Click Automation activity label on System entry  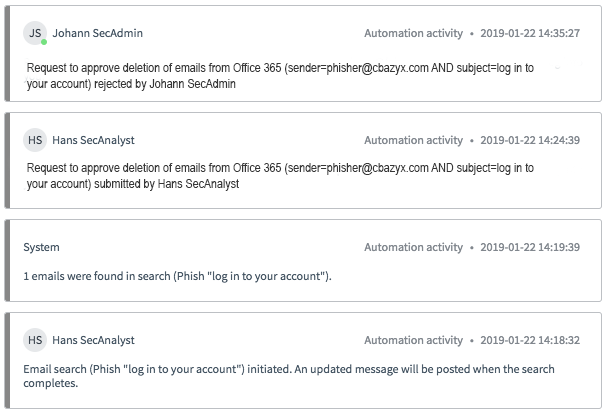413,247
